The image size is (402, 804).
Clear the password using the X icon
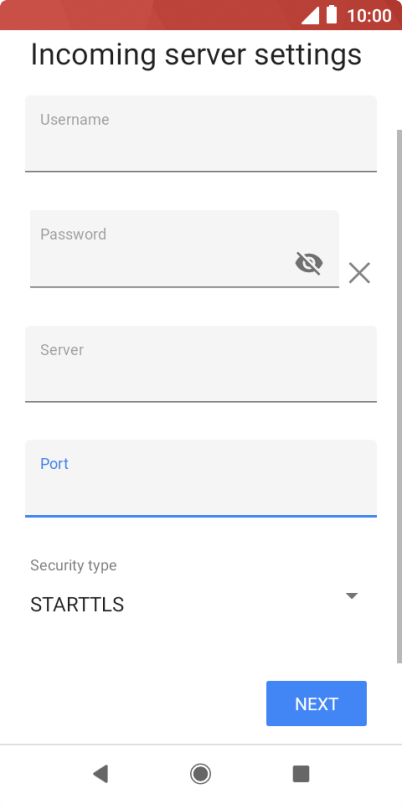[359, 273]
